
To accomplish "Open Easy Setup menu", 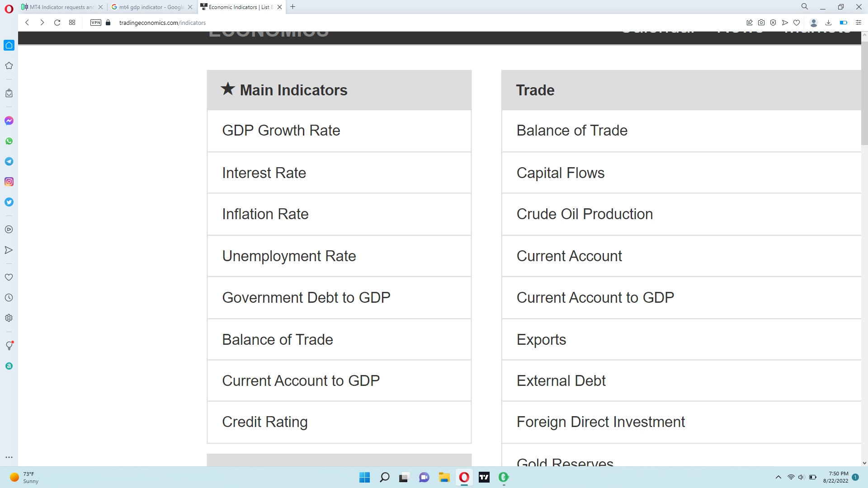I will (858, 23).
